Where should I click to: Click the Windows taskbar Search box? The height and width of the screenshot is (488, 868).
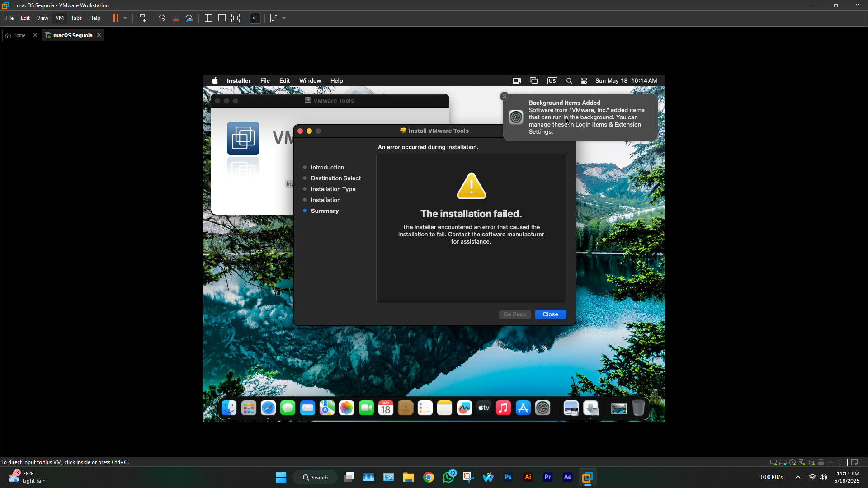click(315, 477)
